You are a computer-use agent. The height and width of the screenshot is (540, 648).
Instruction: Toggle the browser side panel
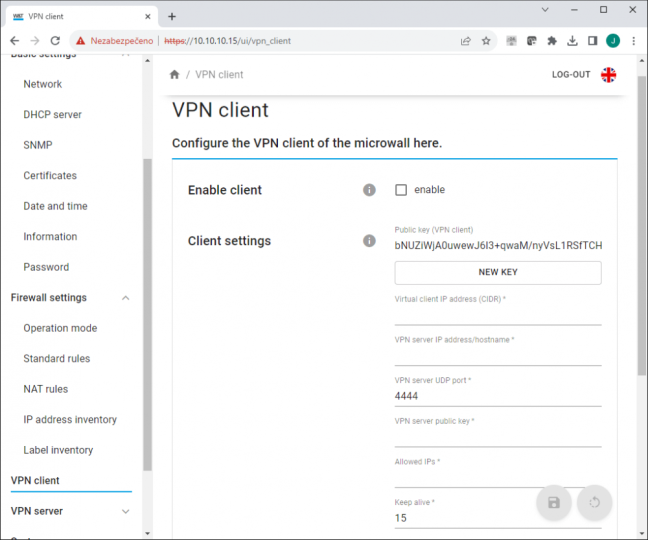click(x=592, y=40)
